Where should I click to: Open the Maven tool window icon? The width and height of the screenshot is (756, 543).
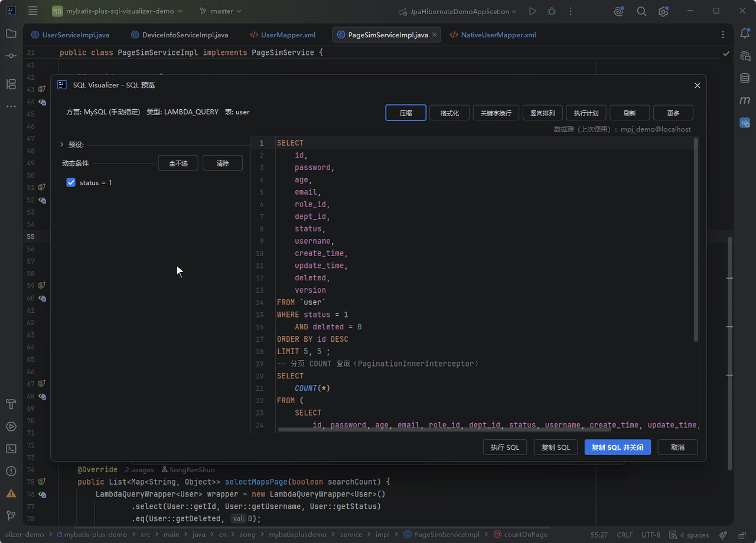[745, 100]
